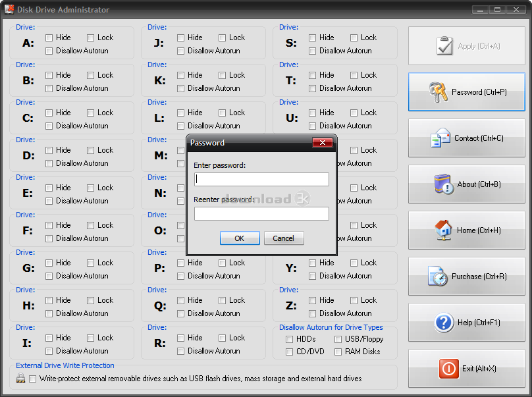The height and width of the screenshot is (397, 532).
Task: Click OK in the Password dialog
Action: tap(240, 238)
